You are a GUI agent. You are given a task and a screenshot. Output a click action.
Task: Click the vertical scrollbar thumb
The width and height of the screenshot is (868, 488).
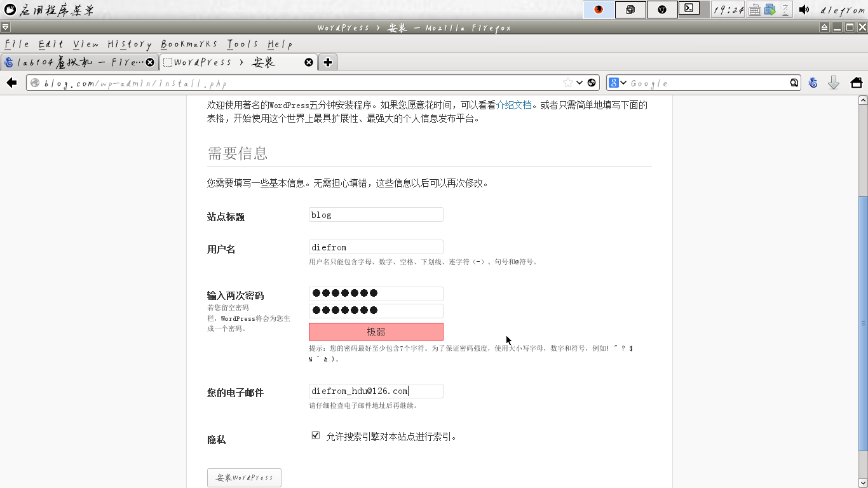tap(863, 324)
